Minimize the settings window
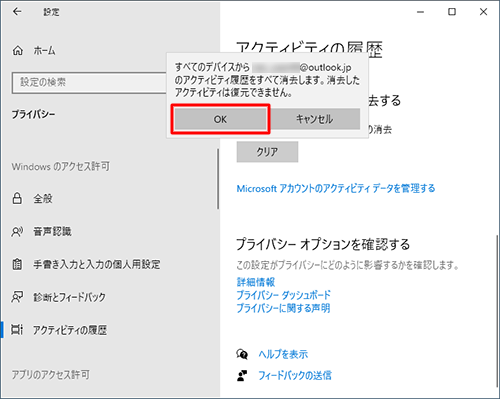The height and width of the screenshot is (399, 500). (x=421, y=12)
